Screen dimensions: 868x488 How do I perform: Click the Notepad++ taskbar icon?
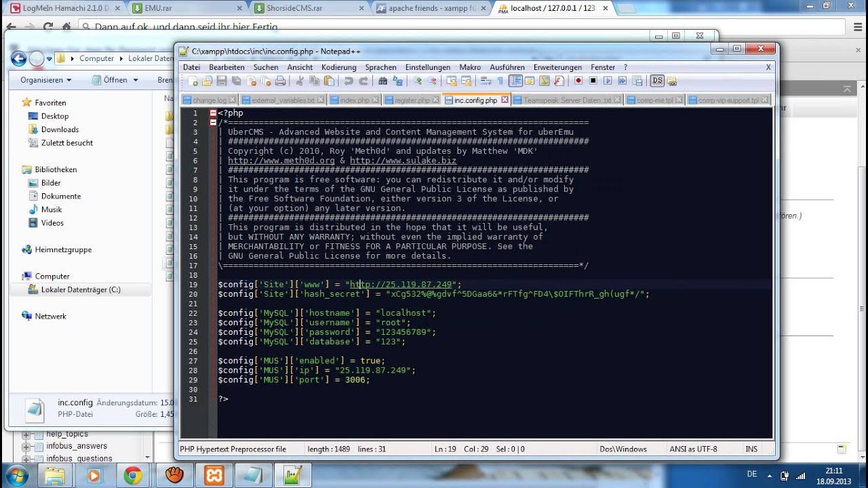(294, 475)
